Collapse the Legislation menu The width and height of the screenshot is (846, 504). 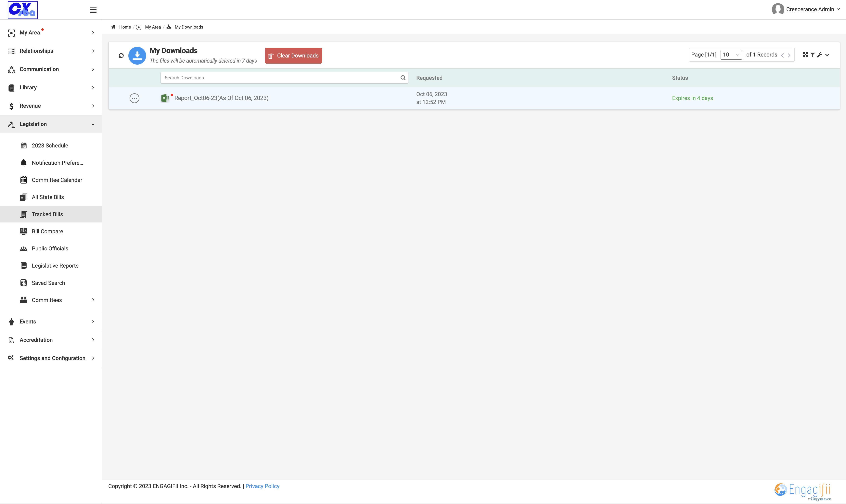(x=51, y=124)
